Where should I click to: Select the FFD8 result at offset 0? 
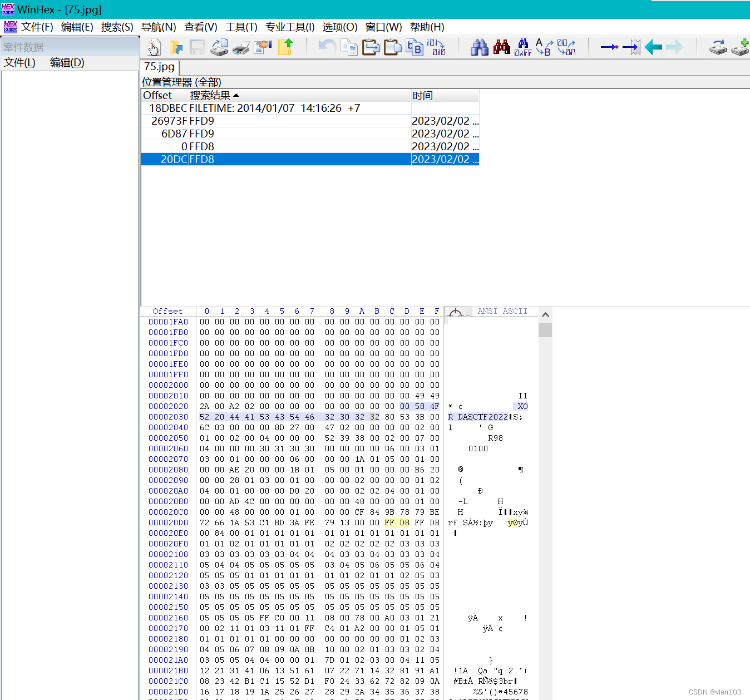pyautogui.click(x=310, y=146)
